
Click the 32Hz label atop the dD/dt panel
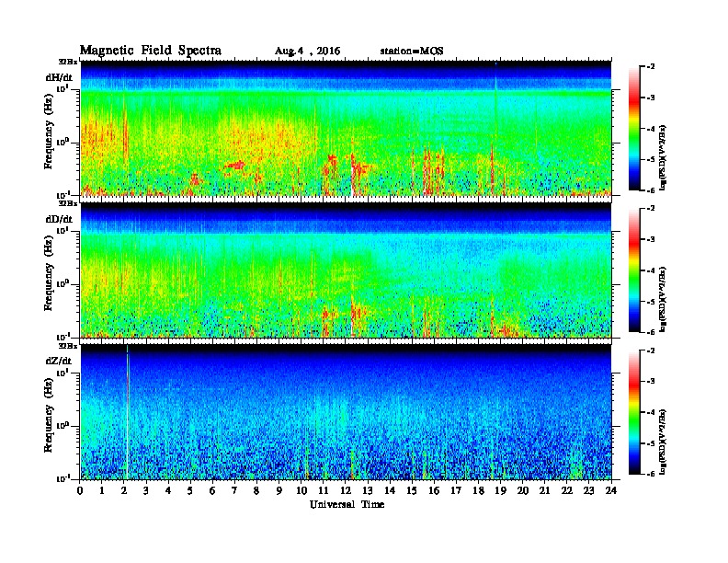(x=68, y=203)
